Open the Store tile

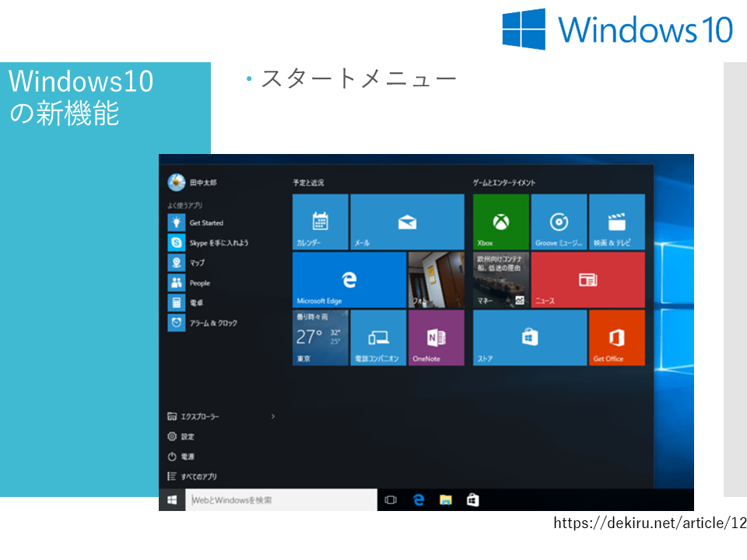pyautogui.click(x=530, y=338)
